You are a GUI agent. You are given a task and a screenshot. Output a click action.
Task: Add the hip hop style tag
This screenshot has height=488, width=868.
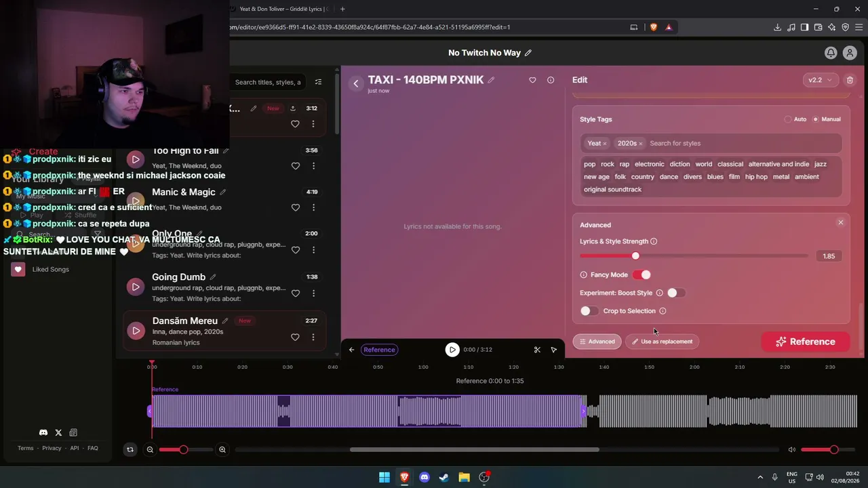[756, 177]
